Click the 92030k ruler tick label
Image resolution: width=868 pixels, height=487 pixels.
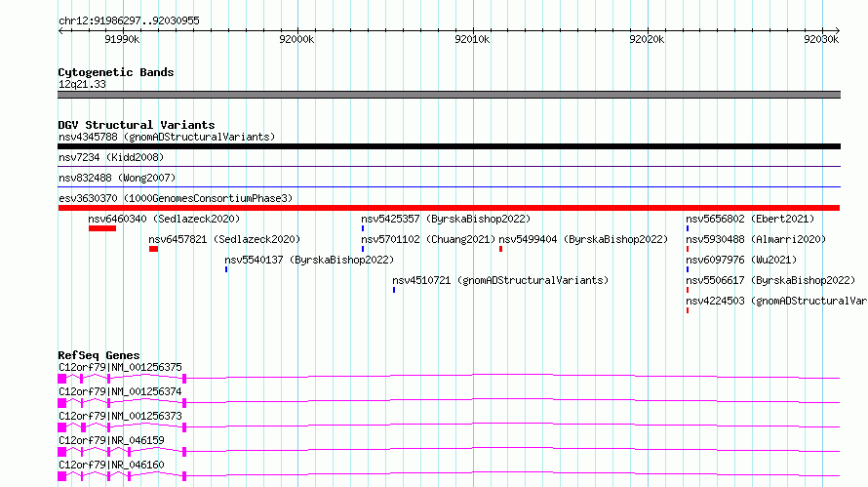coord(821,39)
